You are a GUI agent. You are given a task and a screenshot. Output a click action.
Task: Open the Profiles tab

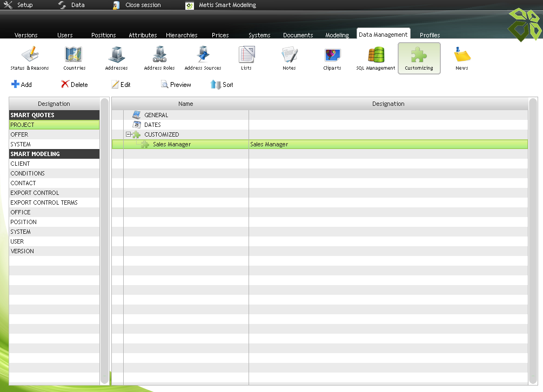coord(430,35)
